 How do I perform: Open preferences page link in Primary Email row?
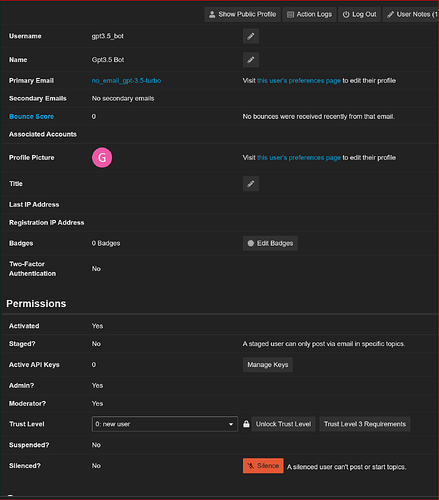299,81
